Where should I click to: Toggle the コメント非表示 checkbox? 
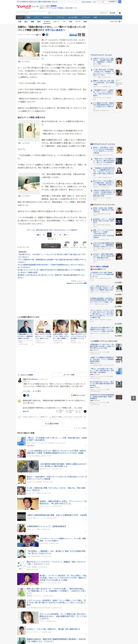(75, 428)
